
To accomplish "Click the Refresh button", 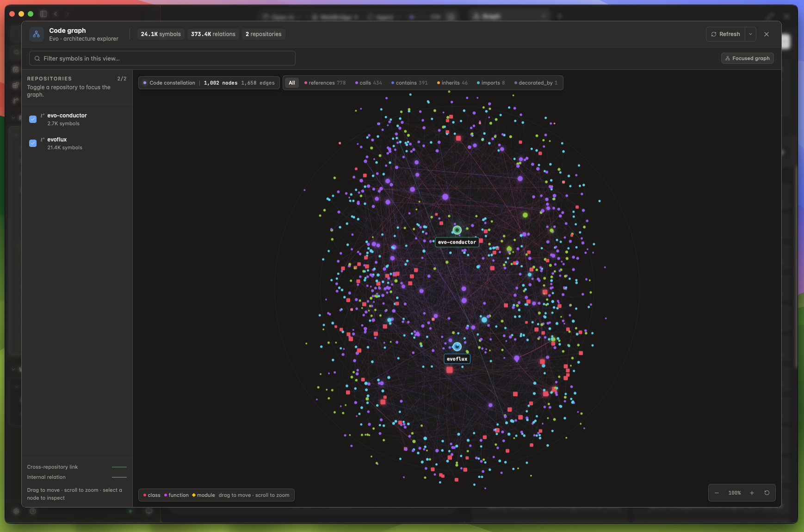I will 725,34.
